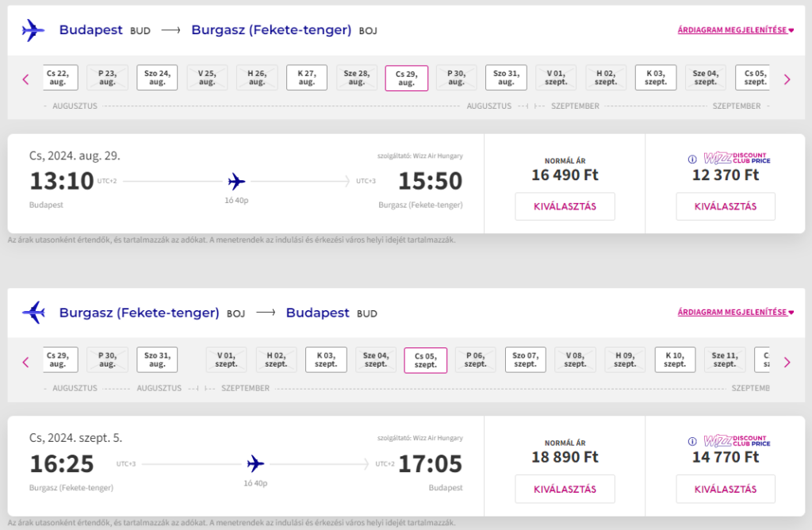
Task: Choose return discount club 14 770 Ft Kiválasztás
Action: [726, 489]
